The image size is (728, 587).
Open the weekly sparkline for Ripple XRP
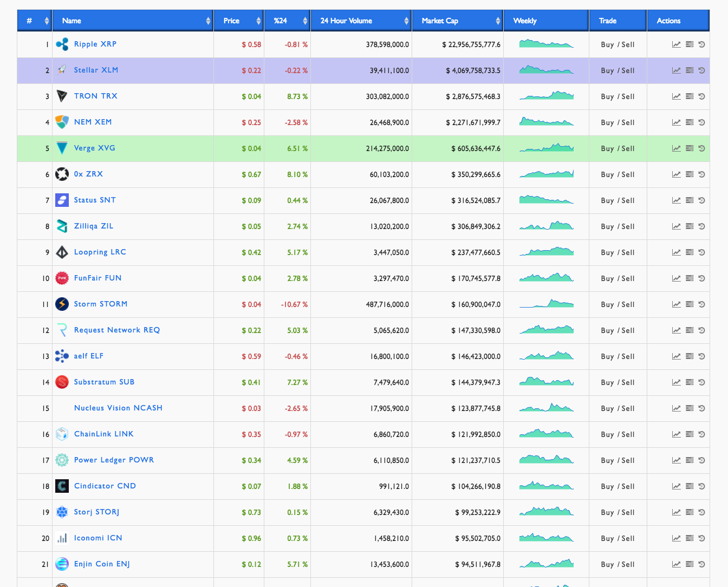[x=546, y=43]
